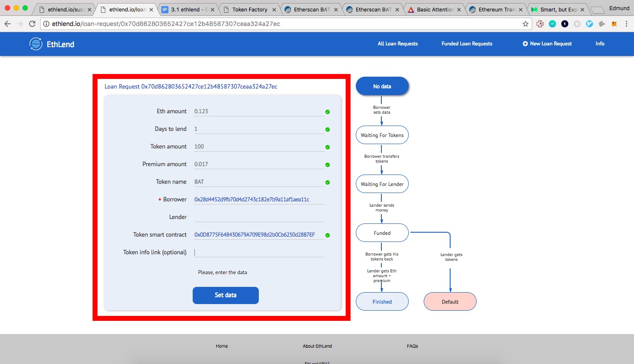Bookmark this page with the star

(x=526, y=24)
